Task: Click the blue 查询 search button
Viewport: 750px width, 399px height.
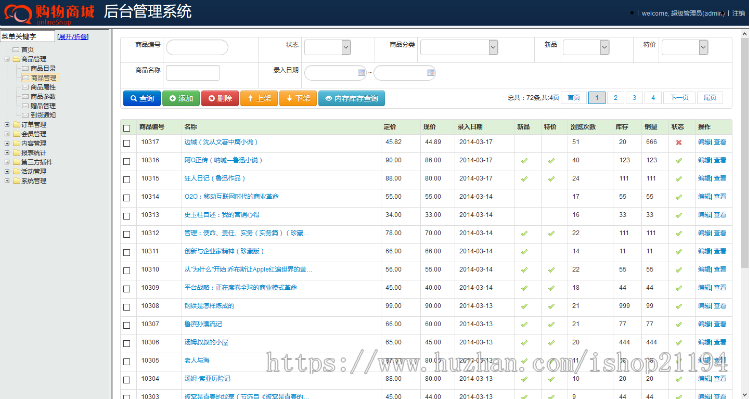Action: click(142, 98)
